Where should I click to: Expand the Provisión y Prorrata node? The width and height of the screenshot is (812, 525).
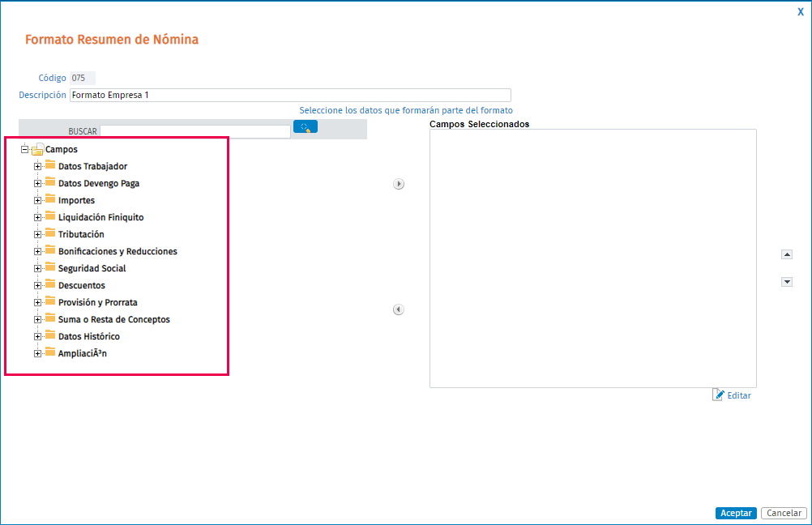pos(37,302)
